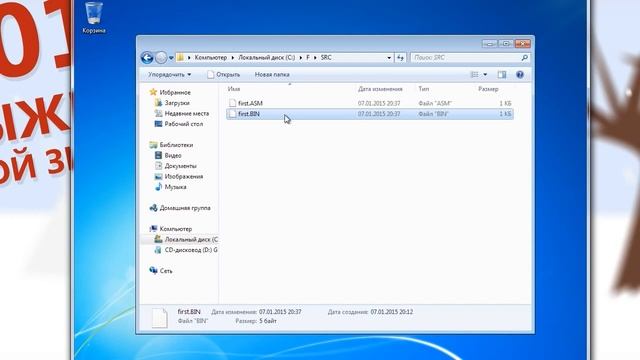Select Избранное in navigation pane

tap(175, 93)
